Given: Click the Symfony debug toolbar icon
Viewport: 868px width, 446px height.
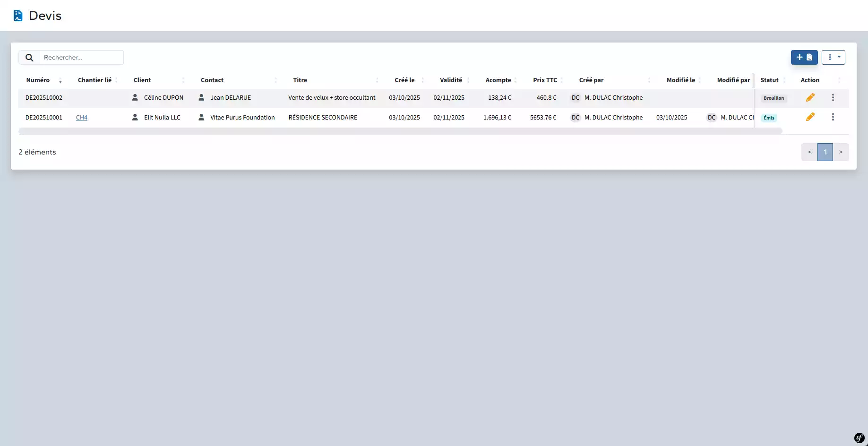Looking at the screenshot, I should [x=859, y=438].
